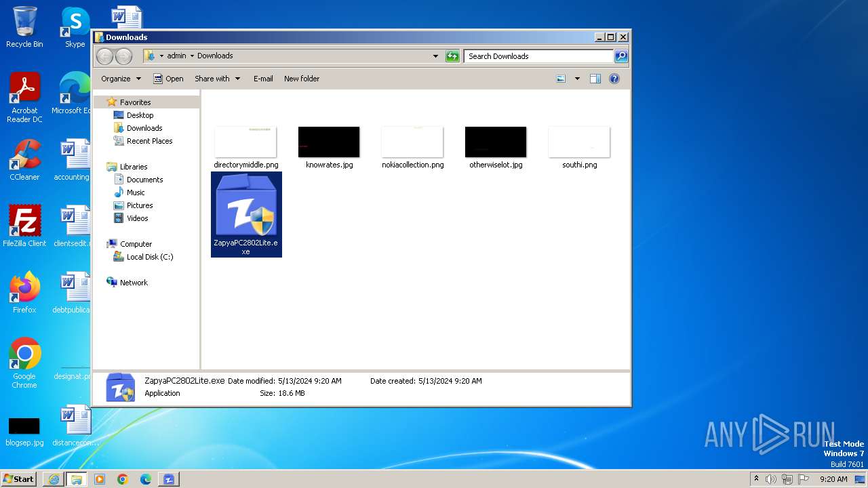Open the address bar history dropdown
This screenshot has height=488, width=868.
(x=435, y=56)
